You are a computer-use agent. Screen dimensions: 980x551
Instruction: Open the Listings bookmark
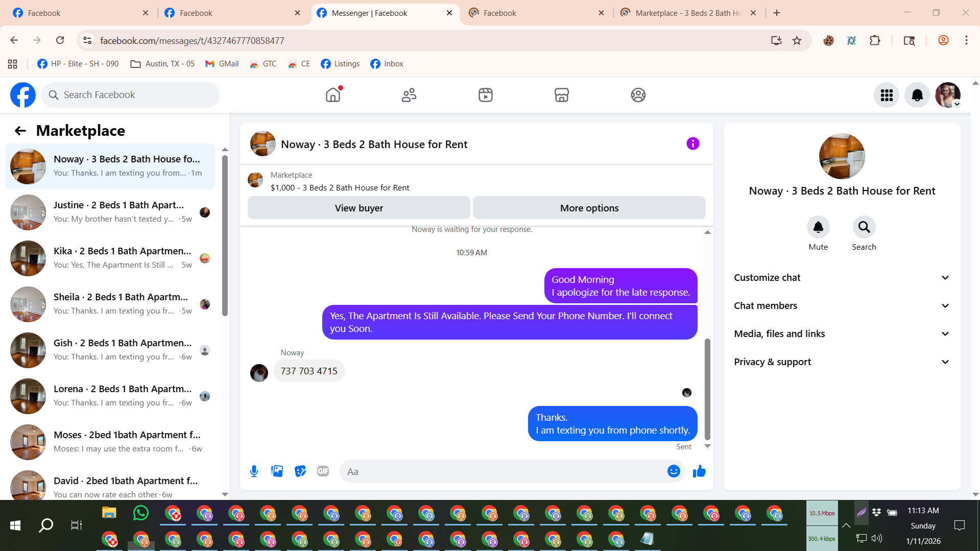(x=340, y=64)
